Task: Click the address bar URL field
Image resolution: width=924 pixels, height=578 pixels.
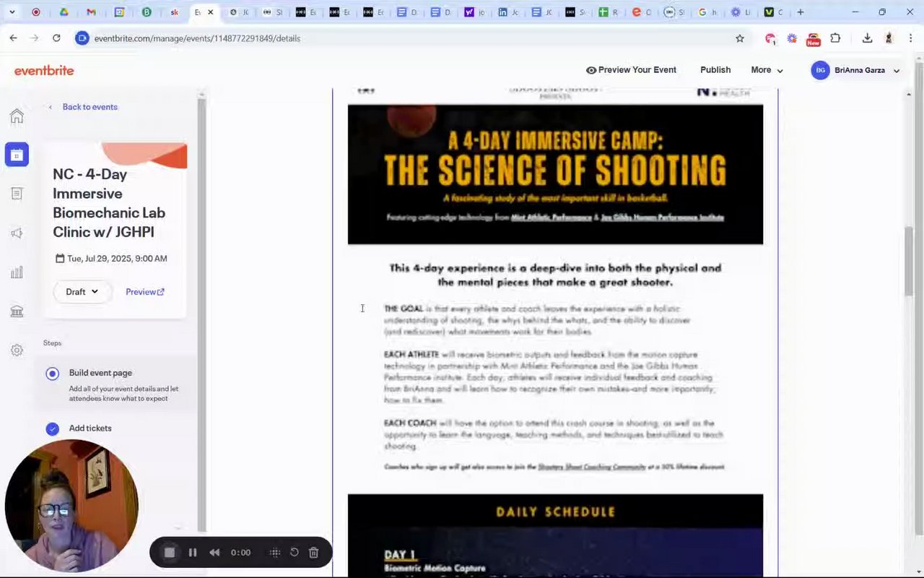Action: pyautogui.click(x=404, y=38)
